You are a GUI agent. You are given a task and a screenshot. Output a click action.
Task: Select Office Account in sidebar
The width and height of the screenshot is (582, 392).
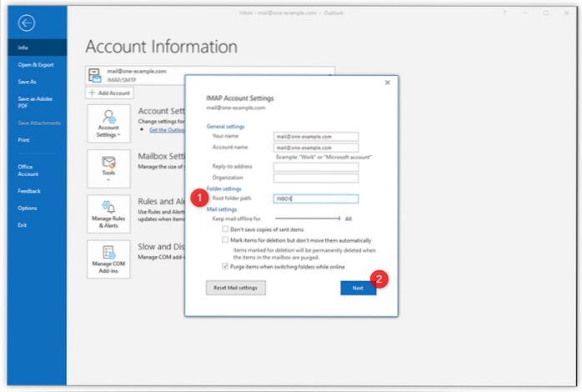[x=29, y=170]
